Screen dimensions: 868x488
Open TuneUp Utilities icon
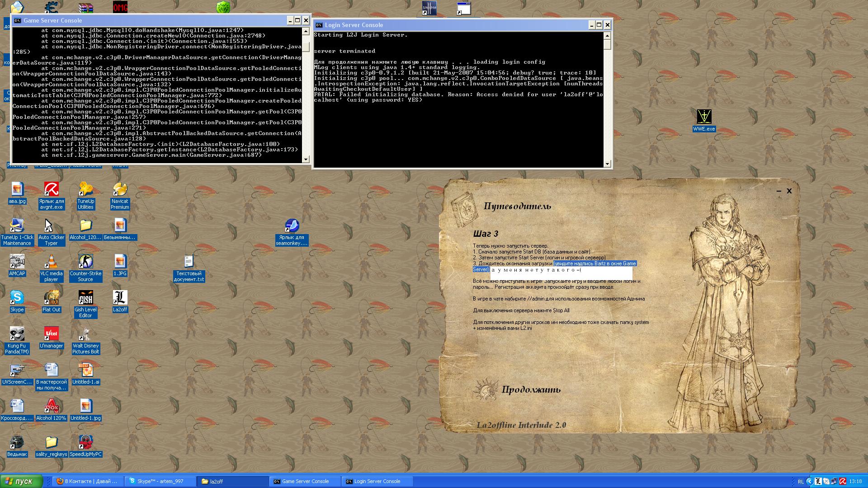(85, 190)
